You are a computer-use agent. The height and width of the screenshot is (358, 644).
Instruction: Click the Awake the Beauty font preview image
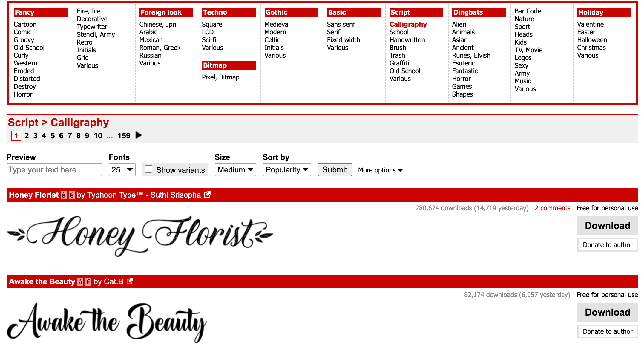coord(107,322)
